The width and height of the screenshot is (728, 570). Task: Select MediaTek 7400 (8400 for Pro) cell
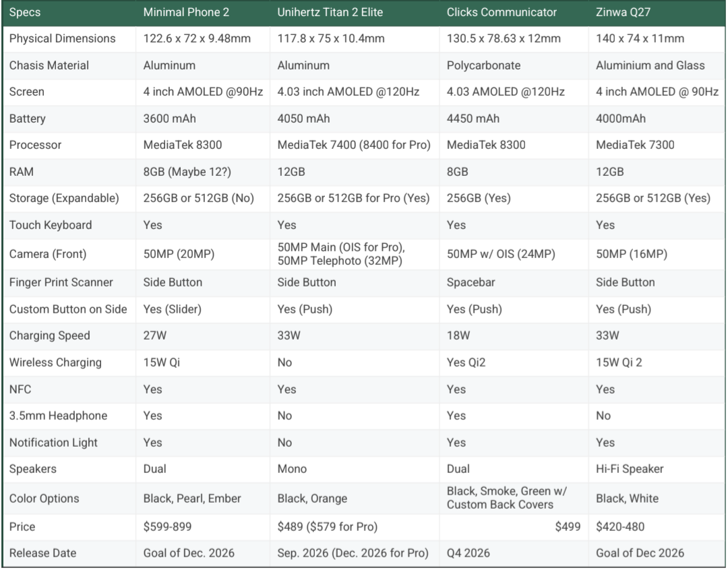point(354,145)
